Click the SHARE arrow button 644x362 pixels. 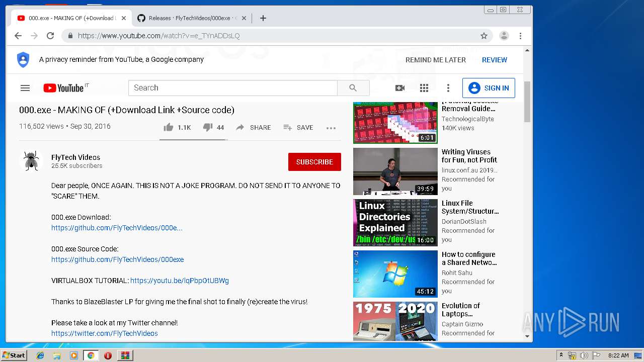pos(254,128)
